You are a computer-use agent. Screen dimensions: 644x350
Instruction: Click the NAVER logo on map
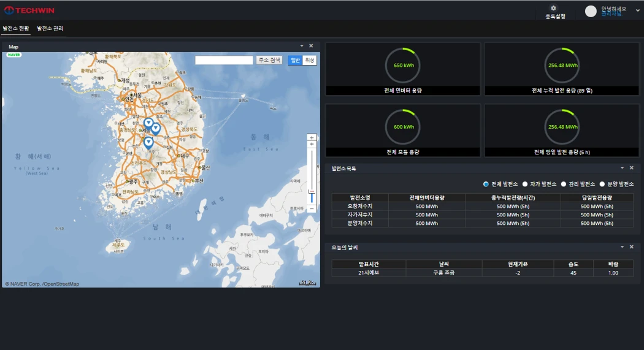[x=14, y=55]
